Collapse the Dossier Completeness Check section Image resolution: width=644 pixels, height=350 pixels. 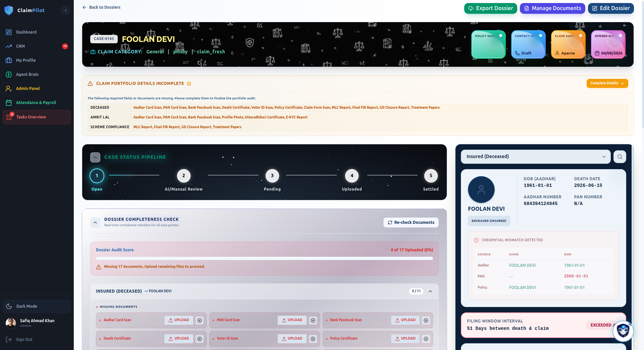coord(95,222)
